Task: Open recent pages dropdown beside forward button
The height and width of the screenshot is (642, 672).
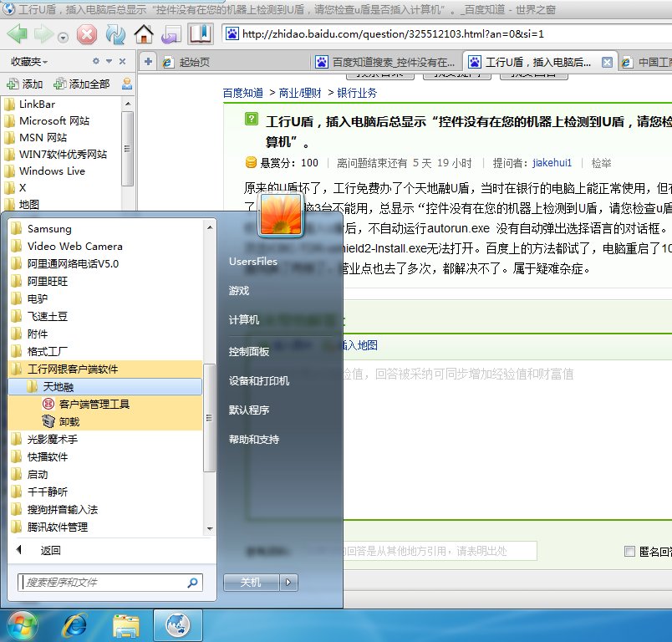Action: (63, 38)
